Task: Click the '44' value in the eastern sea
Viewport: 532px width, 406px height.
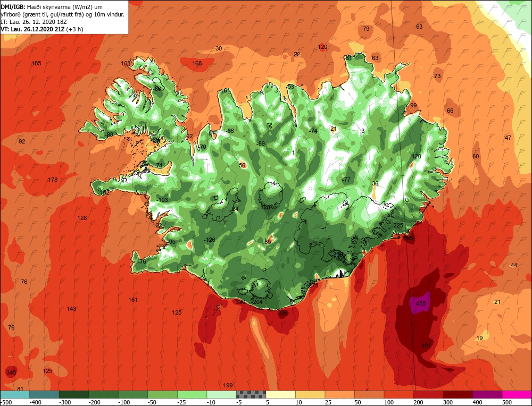Action: click(x=514, y=265)
